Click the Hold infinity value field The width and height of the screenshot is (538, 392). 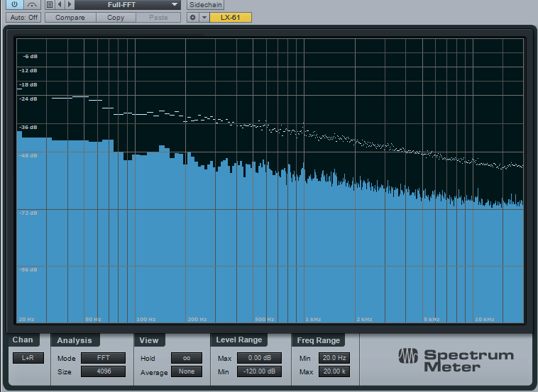[x=187, y=358]
